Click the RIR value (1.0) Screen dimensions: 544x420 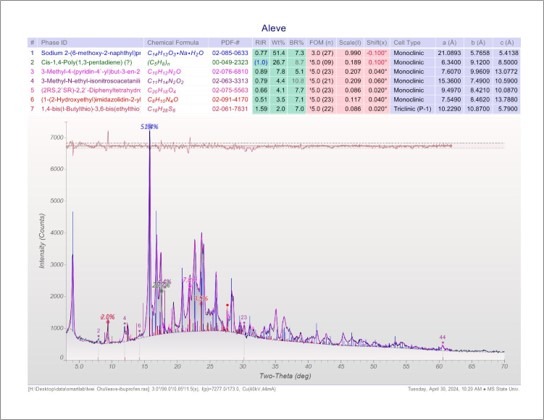coord(261,62)
